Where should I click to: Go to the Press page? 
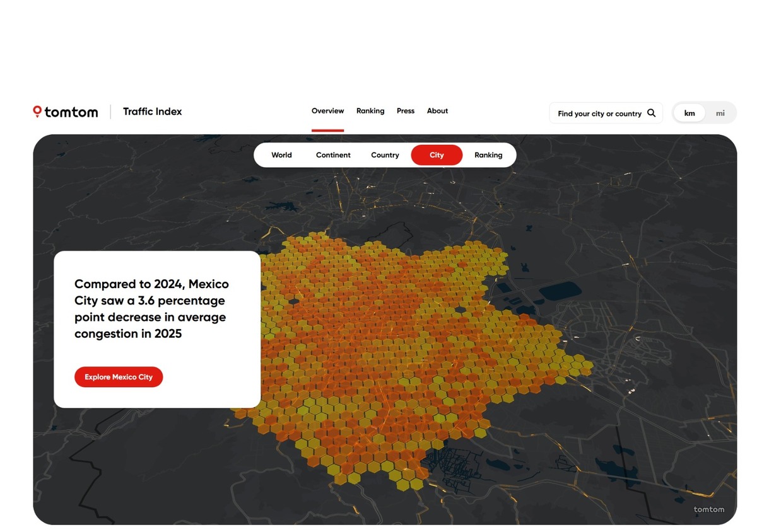click(406, 111)
